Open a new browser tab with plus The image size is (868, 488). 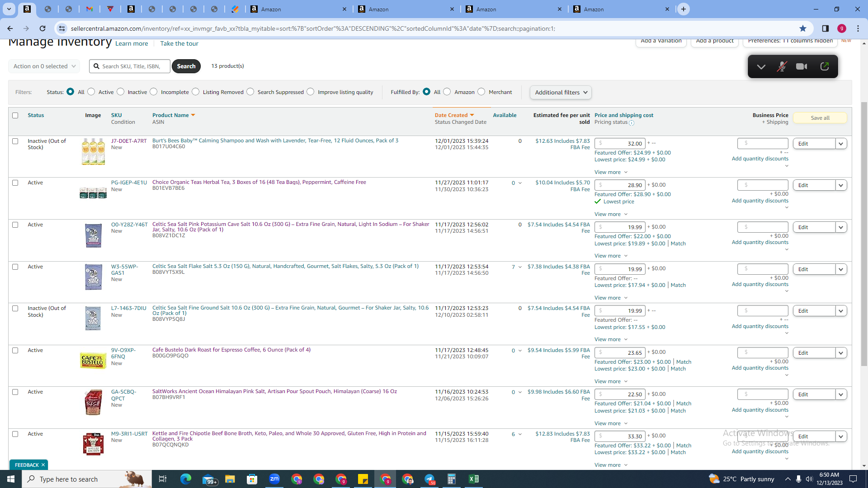684,9
